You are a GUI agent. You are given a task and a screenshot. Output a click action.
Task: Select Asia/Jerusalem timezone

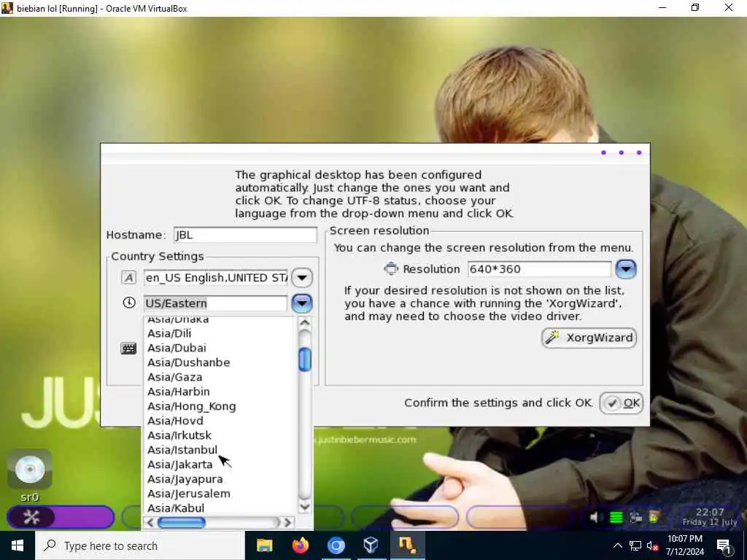[189, 494]
